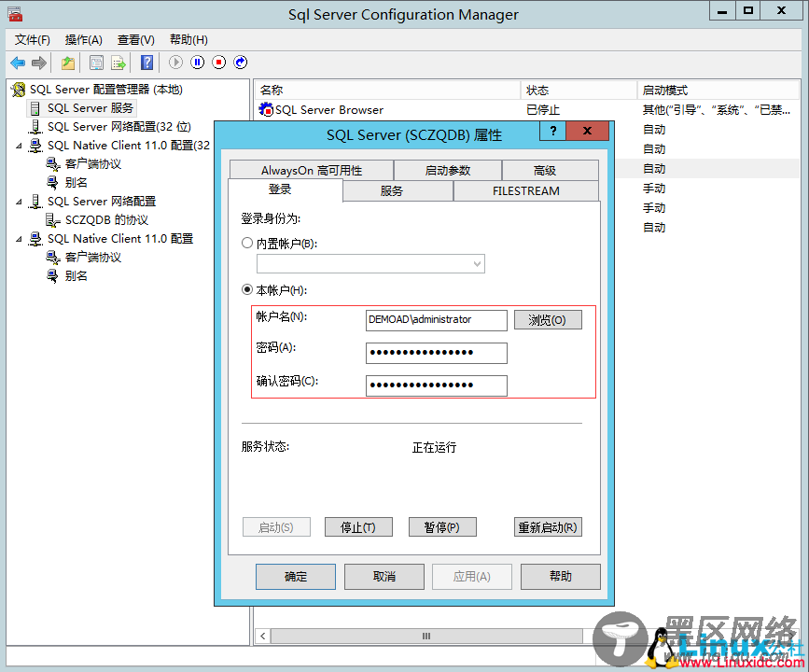Click the Start service toolbar icon
Image resolution: width=809 pixels, height=672 pixels.
point(176,63)
